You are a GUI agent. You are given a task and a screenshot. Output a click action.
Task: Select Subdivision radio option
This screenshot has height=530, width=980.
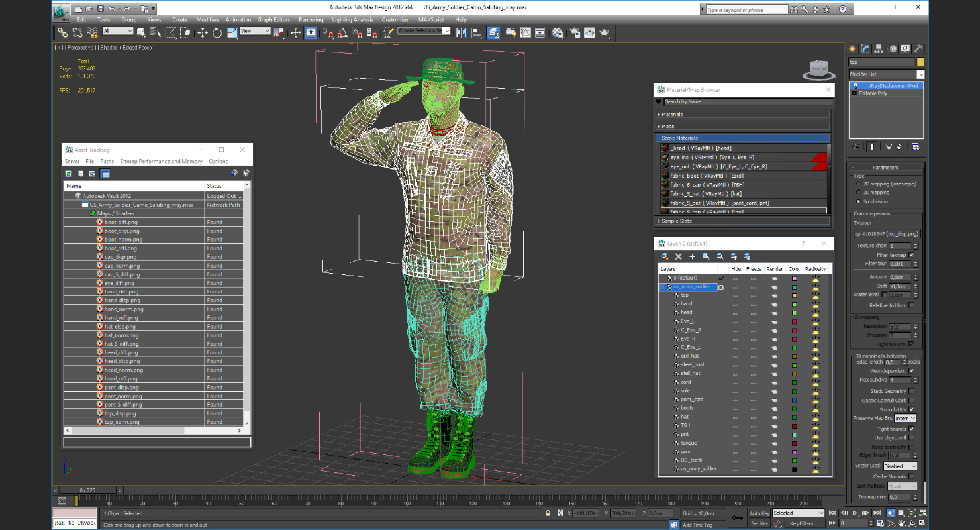[859, 201]
